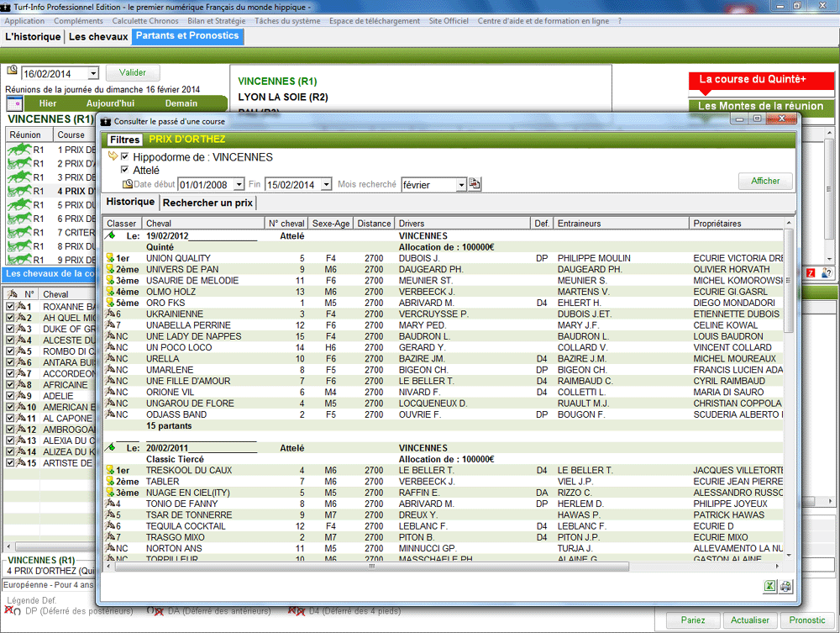Click the red Z icon
The image size is (840, 633).
tap(811, 273)
